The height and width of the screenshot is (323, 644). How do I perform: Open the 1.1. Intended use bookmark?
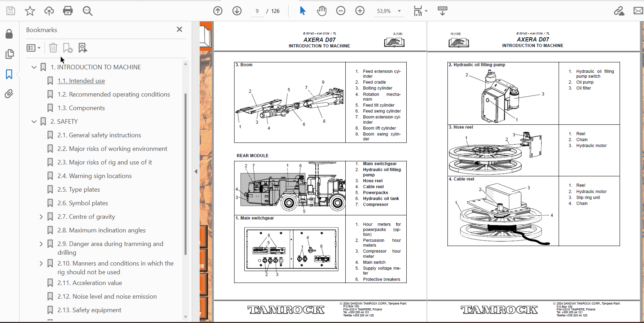click(x=81, y=81)
